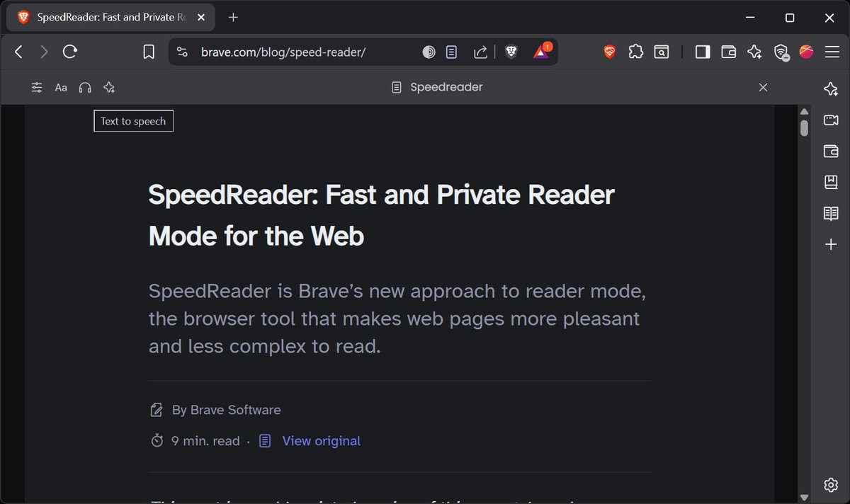Reload the current page
The height and width of the screenshot is (504, 850).
point(69,52)
